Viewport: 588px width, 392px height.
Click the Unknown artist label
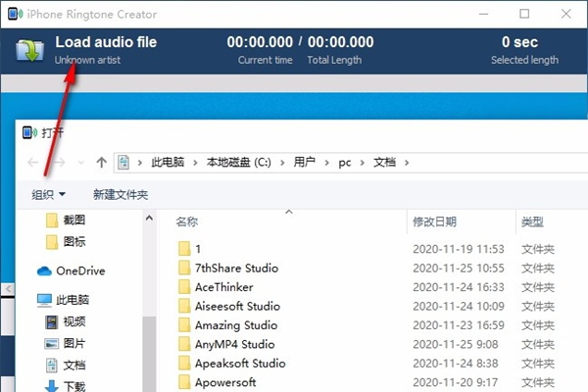88,60
